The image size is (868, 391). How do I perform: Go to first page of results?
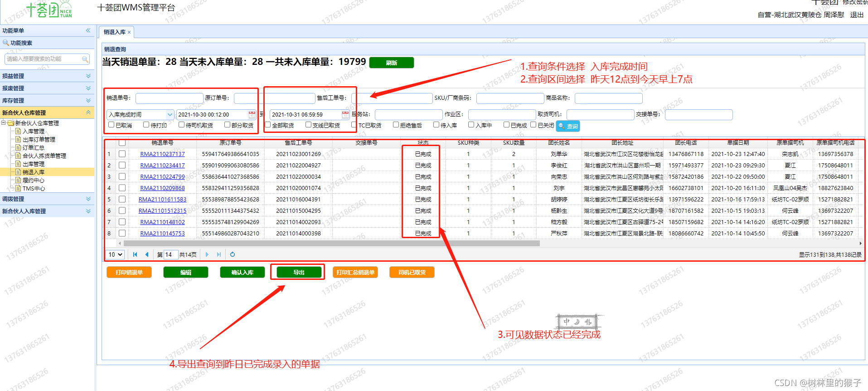click(x=135, y=254)
